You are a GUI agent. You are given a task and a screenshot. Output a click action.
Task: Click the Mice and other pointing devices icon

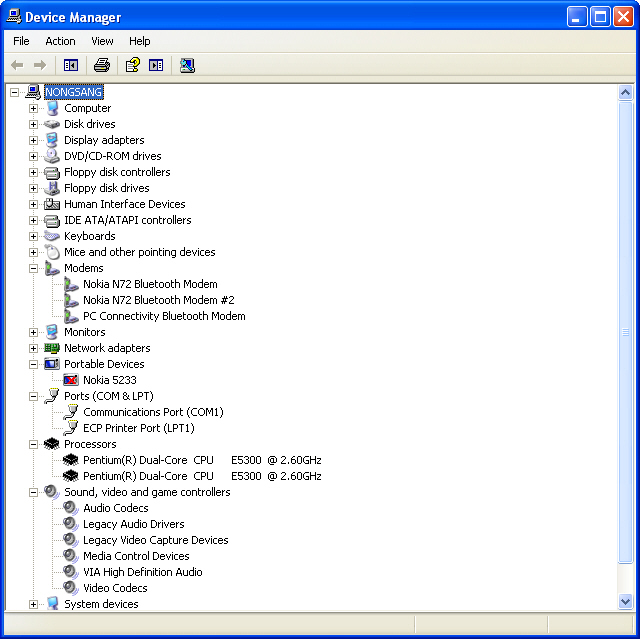point(52,252)
